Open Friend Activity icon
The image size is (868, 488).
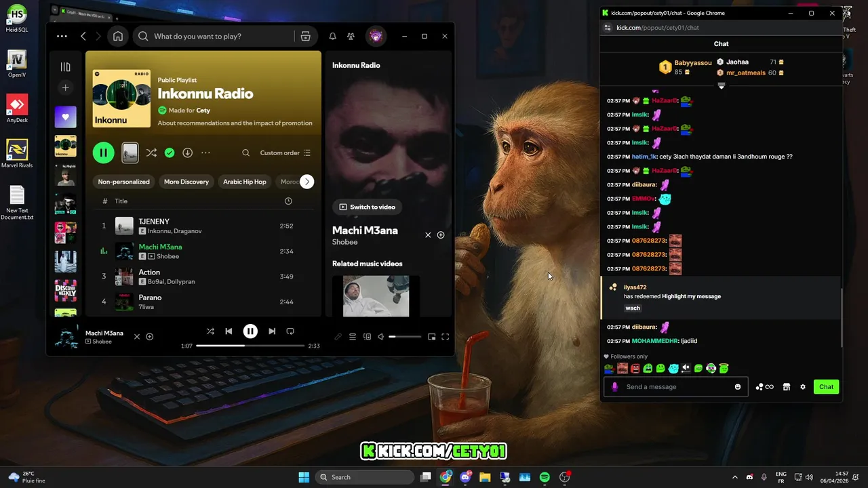351,37
